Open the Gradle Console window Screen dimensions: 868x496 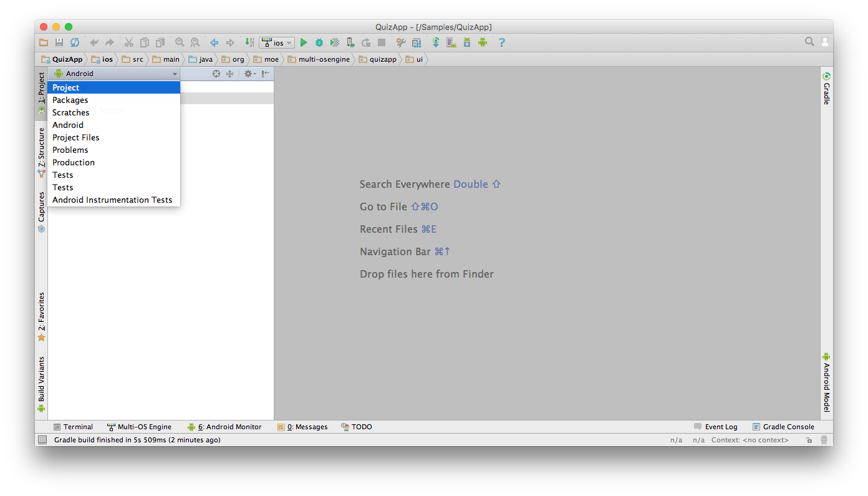click(783, 427)
